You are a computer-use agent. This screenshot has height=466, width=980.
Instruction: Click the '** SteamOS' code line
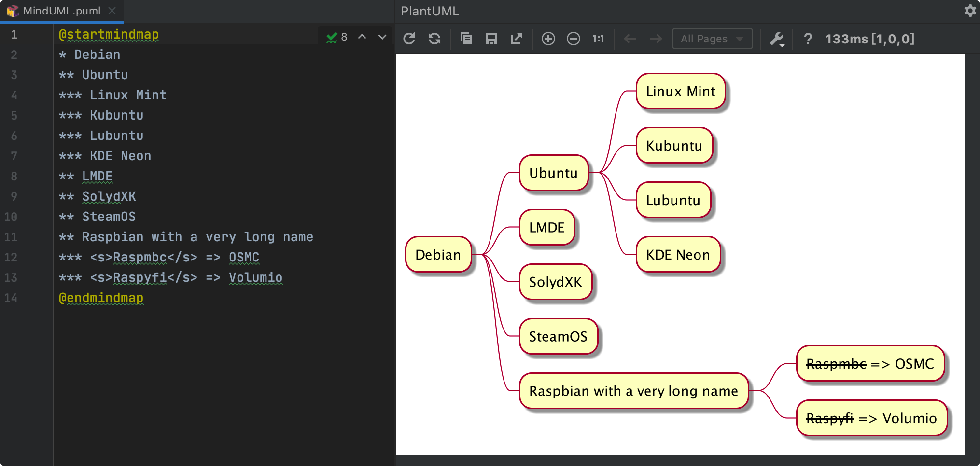(97, 217)
